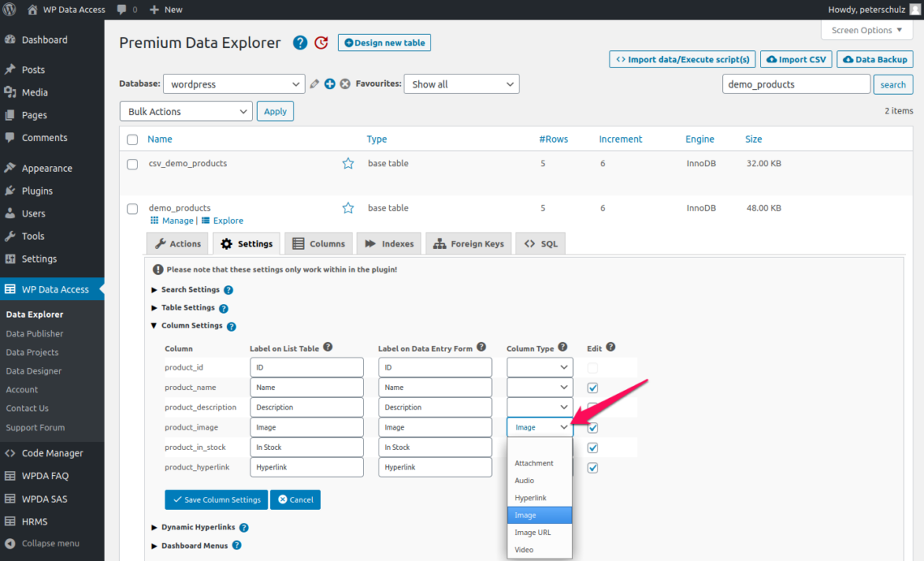Tick the csv_demo_products row checkbox
The image size is (924, 561).
(x=132, y=165)
